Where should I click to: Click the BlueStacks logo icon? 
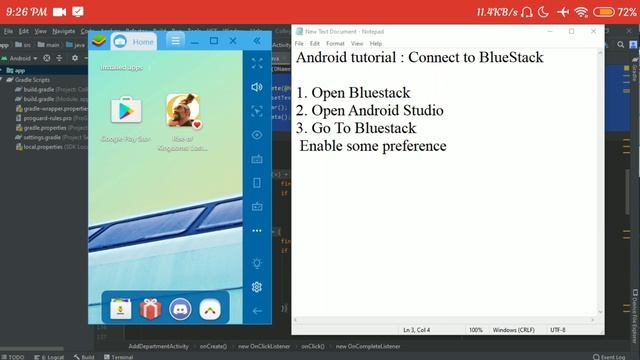(99, 41)
